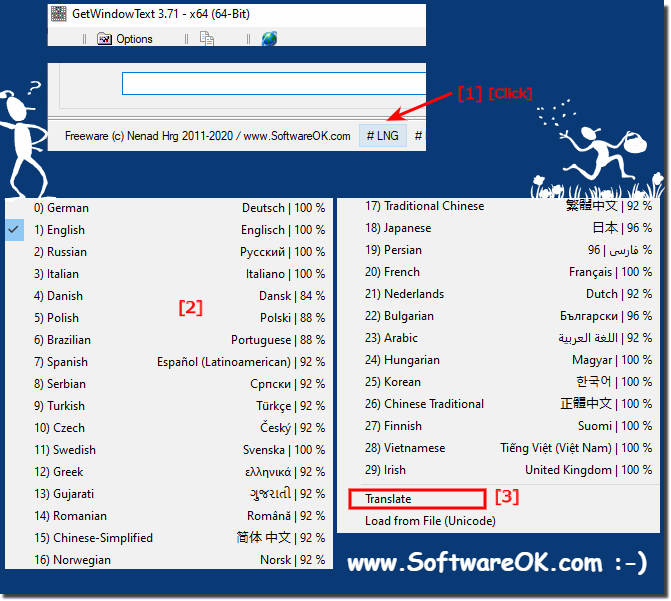Select 23) Arabic language entry

point(499,338)
